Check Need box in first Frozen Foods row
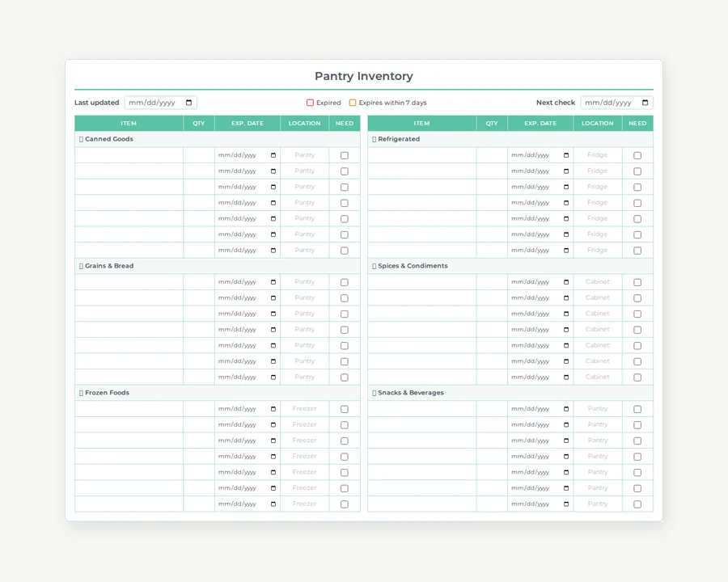The height and width of the screenshot is (582, 728). [345, 409]
